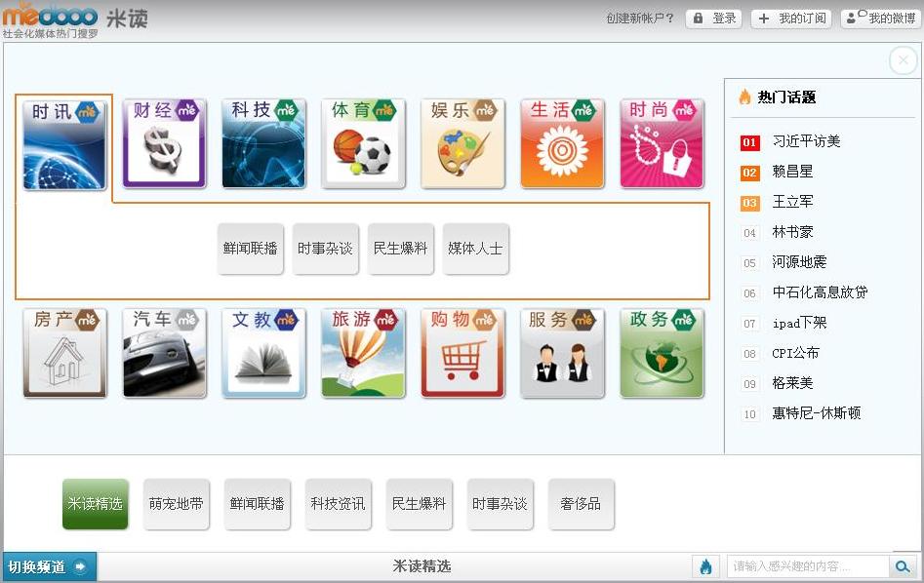The height and width of the screenshot is (583, 924).
Task: Open the 体育 sports category tile
Action: tap(363, 143)
